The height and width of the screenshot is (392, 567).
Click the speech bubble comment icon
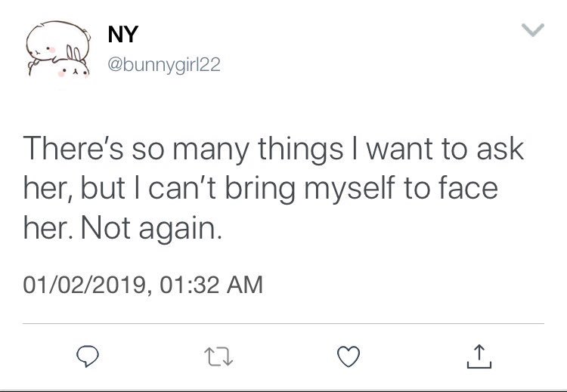84,354
